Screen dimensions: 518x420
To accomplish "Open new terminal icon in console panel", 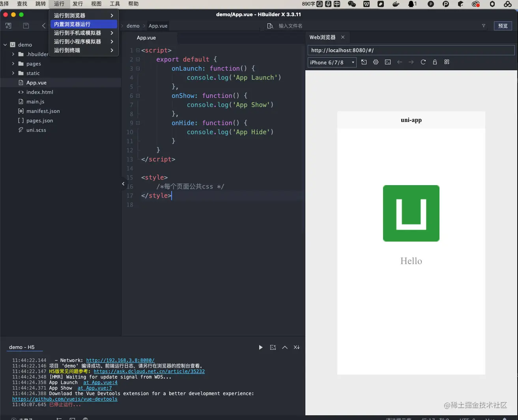I will point(273,347).
